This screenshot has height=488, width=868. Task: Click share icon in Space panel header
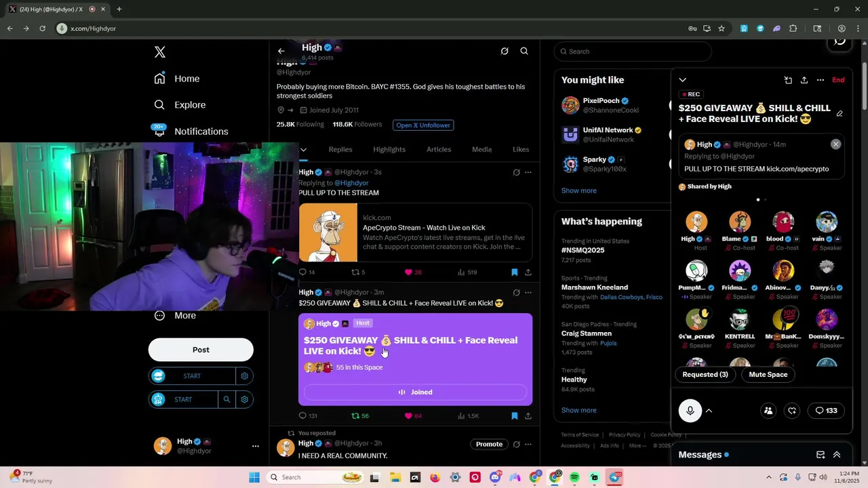click(x=804, y=80)
